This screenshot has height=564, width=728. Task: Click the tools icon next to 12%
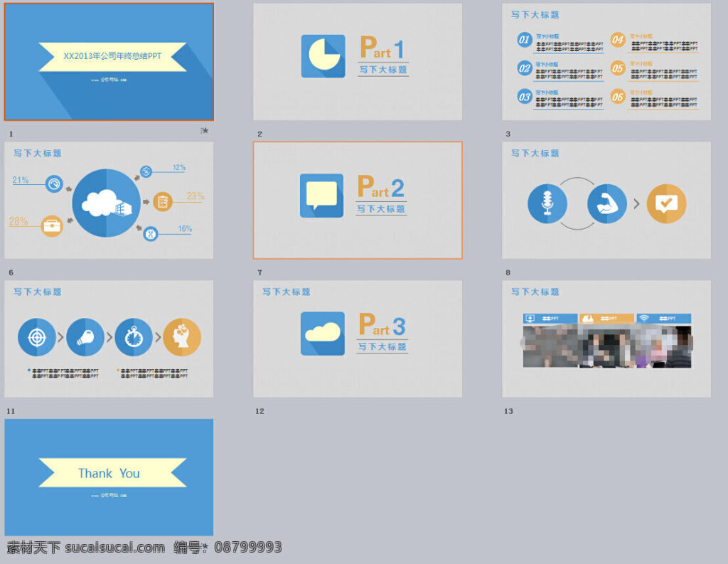146,171
